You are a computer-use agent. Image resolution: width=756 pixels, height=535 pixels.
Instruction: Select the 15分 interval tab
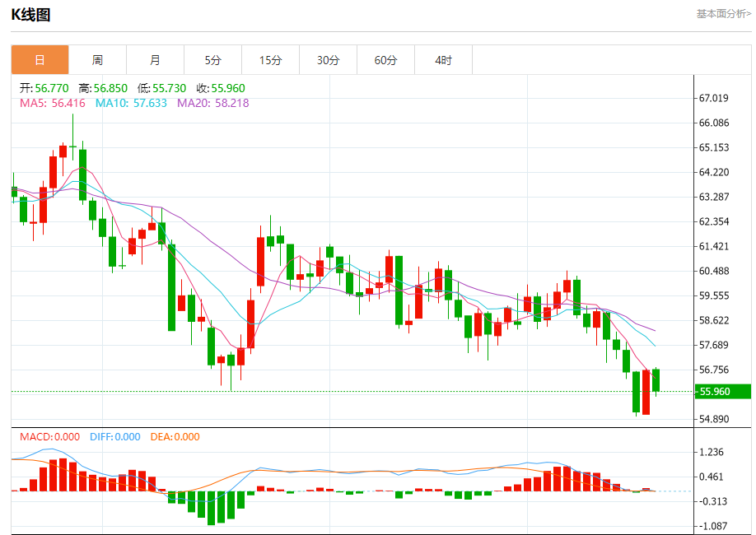coord(270,60)
